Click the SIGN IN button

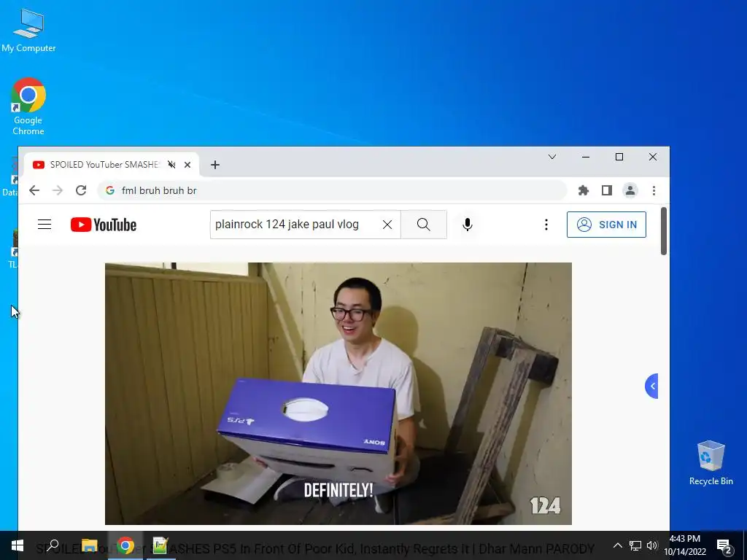[x=606, y=225]
